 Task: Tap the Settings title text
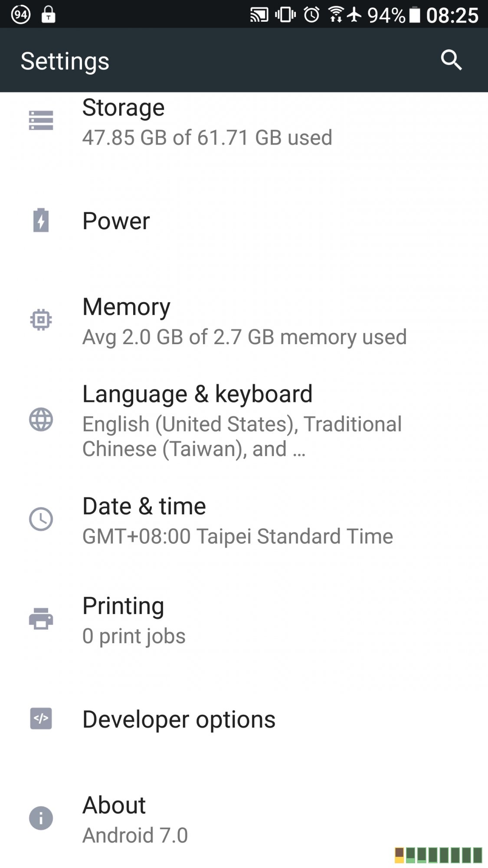pos(65,61)
